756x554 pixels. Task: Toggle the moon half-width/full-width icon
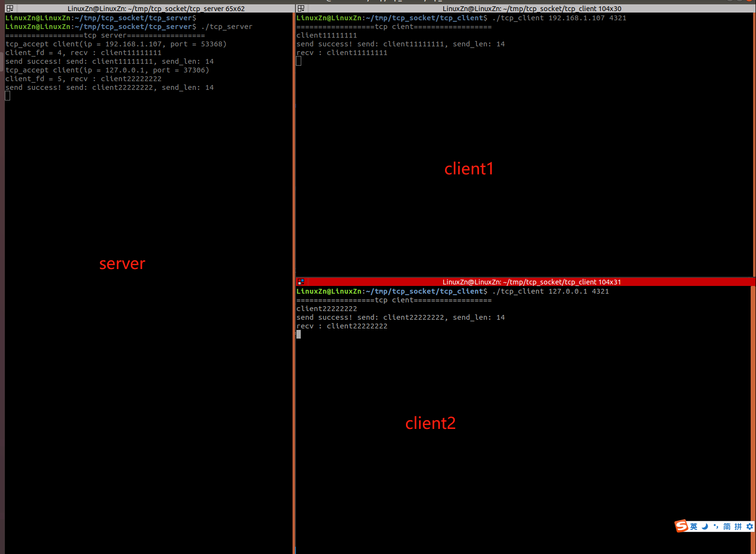pos(705,526)
